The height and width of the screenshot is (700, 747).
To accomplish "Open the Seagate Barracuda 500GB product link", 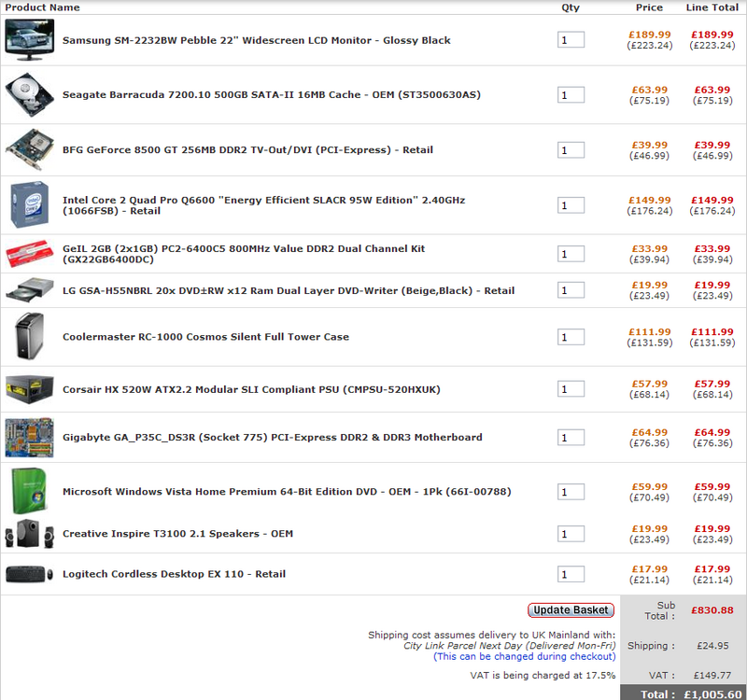I will point(272,95).
